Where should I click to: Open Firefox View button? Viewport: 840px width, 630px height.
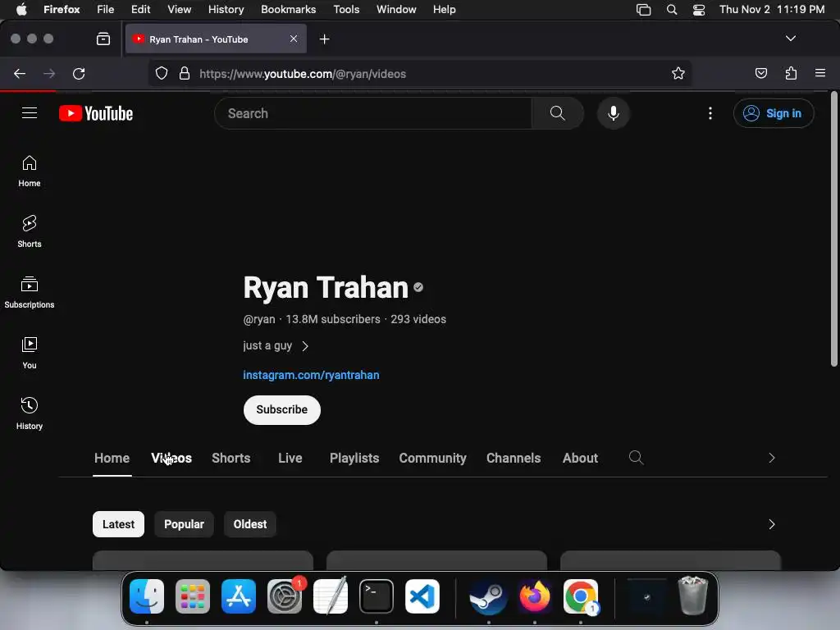[103, 39]
